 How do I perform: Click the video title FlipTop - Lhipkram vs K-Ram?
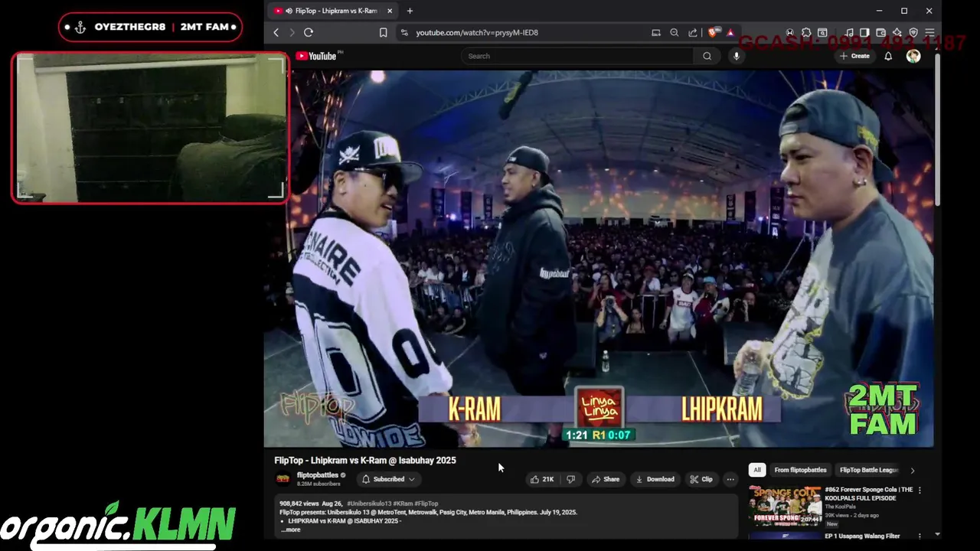365,460
